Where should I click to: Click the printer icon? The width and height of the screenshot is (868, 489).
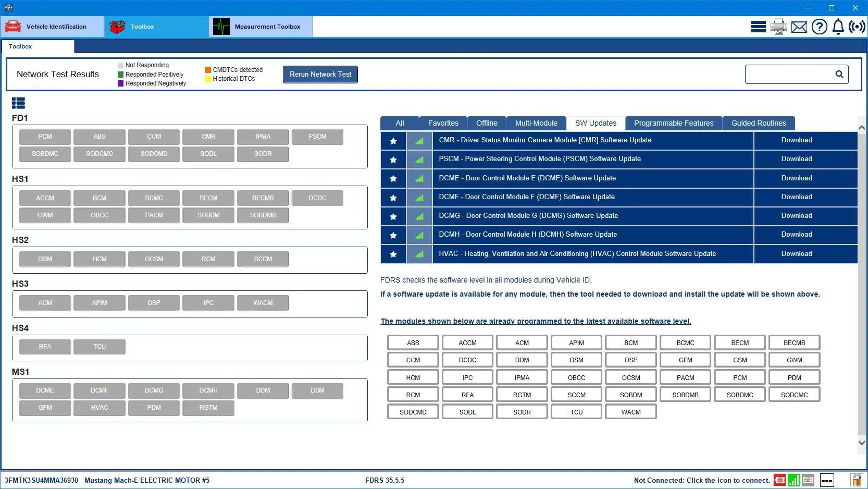point(779,27)
